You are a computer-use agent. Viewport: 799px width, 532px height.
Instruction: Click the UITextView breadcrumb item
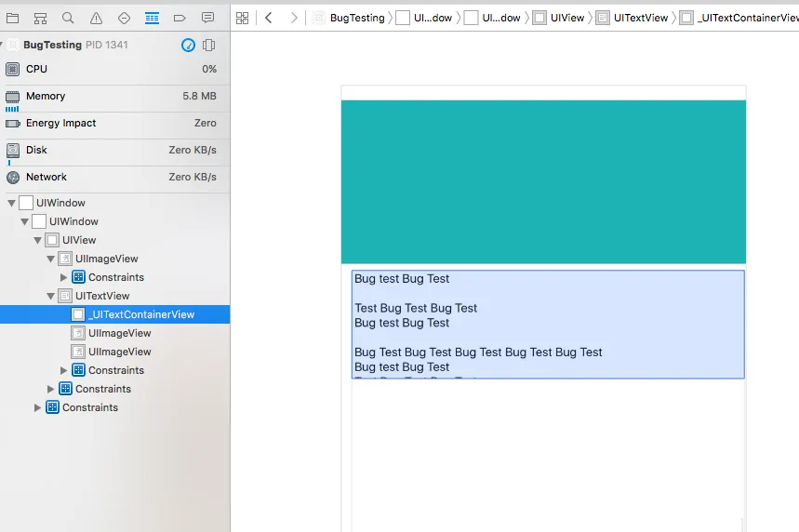click(x=632, y=18)
